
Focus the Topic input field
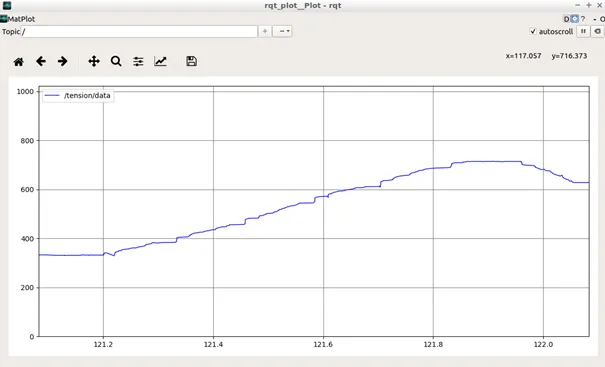click(x=139, y=31)
